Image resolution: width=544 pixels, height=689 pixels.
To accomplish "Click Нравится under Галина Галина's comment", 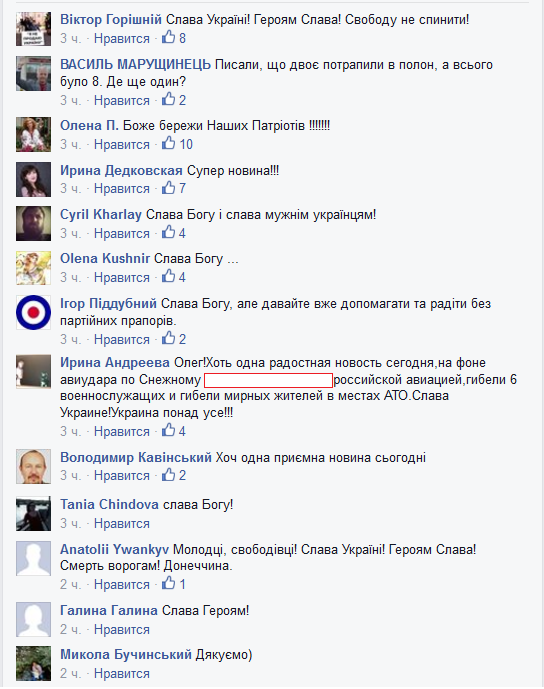I will (122, 630).
